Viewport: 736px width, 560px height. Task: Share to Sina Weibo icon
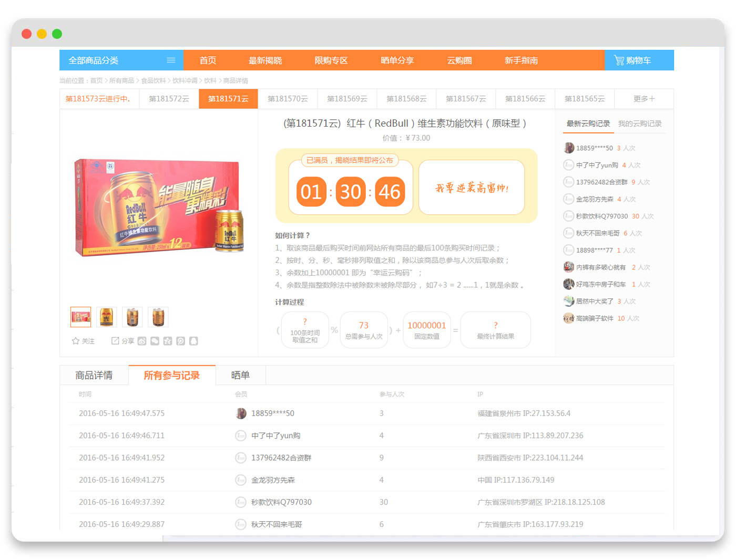[x=142, y=341]
